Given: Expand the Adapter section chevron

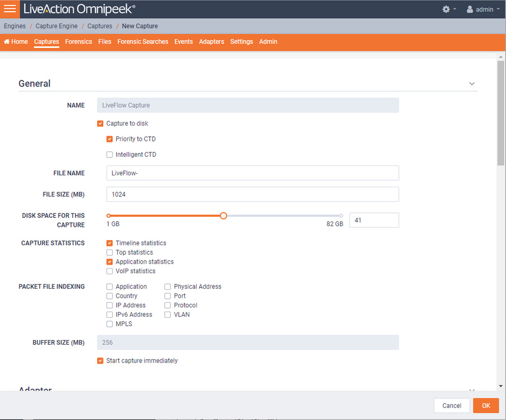Looking at the screenshot, I should pos(471,390).
